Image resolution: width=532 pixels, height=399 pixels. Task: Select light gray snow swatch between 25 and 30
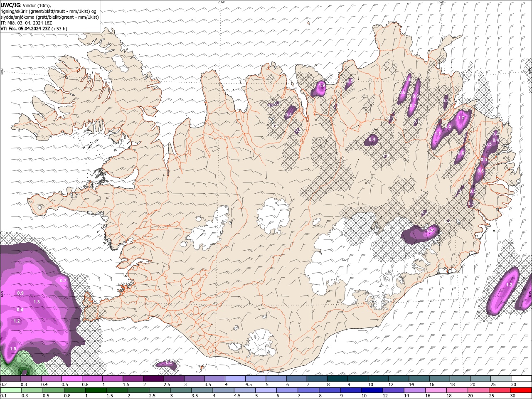pos(501,379)
